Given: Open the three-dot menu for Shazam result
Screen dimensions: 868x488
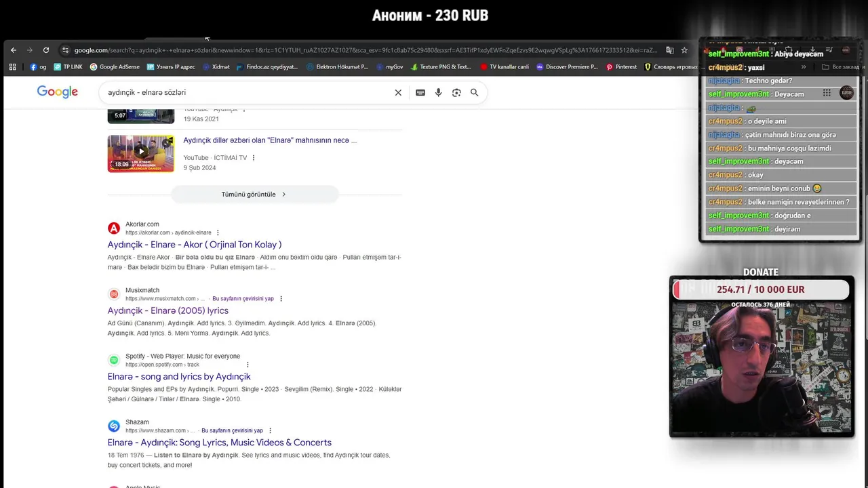Looking at the screenshot, I should pos(270,430).
